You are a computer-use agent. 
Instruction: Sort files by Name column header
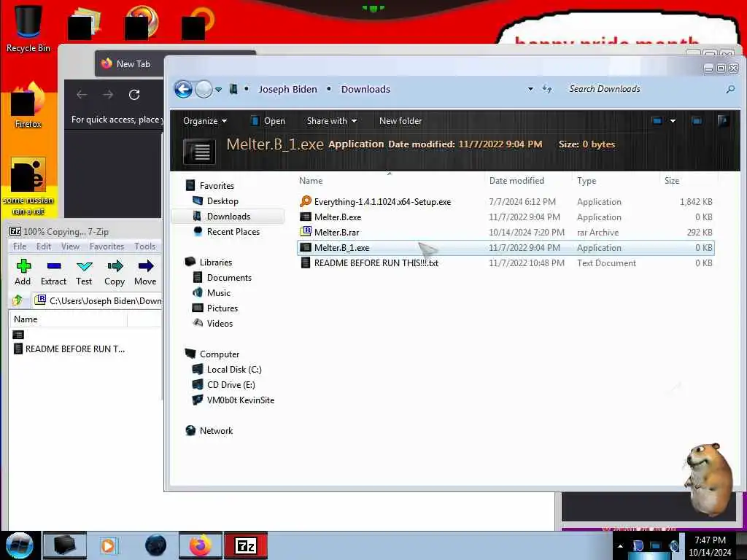tap(390, 181)
